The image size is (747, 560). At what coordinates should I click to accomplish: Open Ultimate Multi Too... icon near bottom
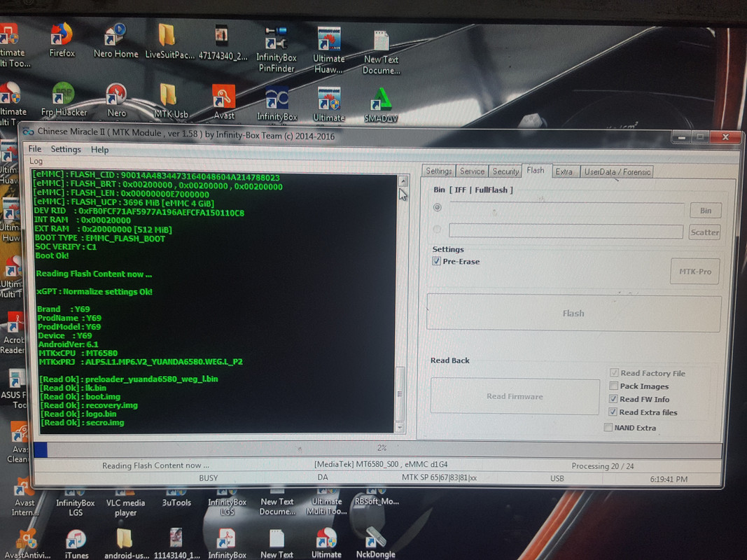click(326, 502)
